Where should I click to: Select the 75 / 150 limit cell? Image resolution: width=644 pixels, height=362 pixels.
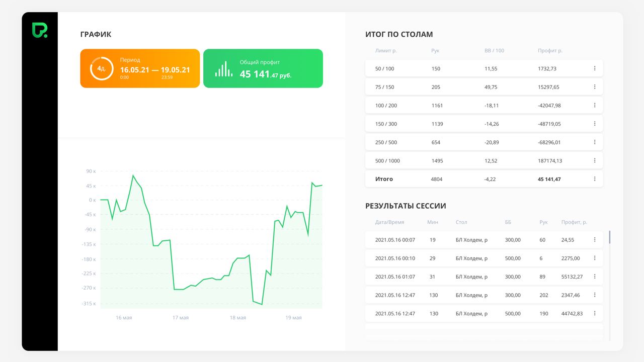[x=385, y=87]
